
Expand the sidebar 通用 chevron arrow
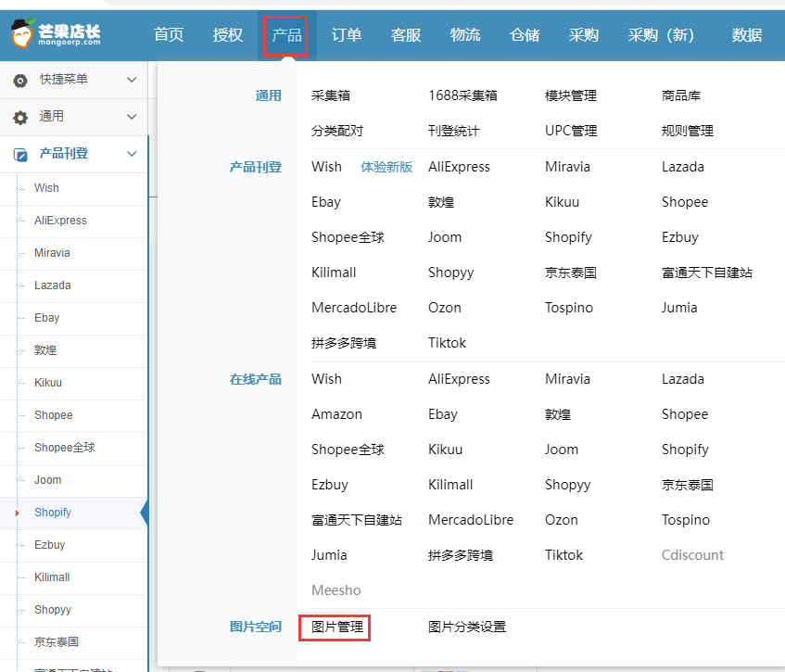point(132,117)
